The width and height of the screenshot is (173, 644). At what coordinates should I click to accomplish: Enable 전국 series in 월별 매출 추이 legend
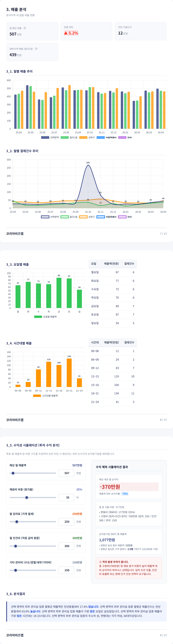(125, 137)
